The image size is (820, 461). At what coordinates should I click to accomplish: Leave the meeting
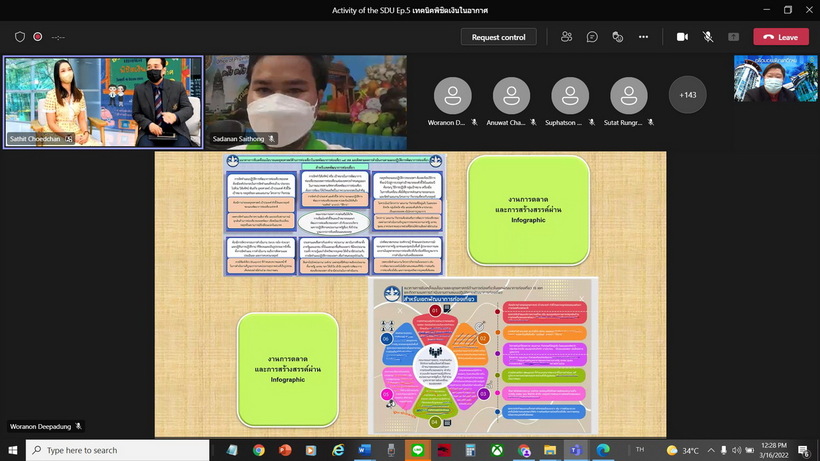pyautogui.click(x=780, y=37)
